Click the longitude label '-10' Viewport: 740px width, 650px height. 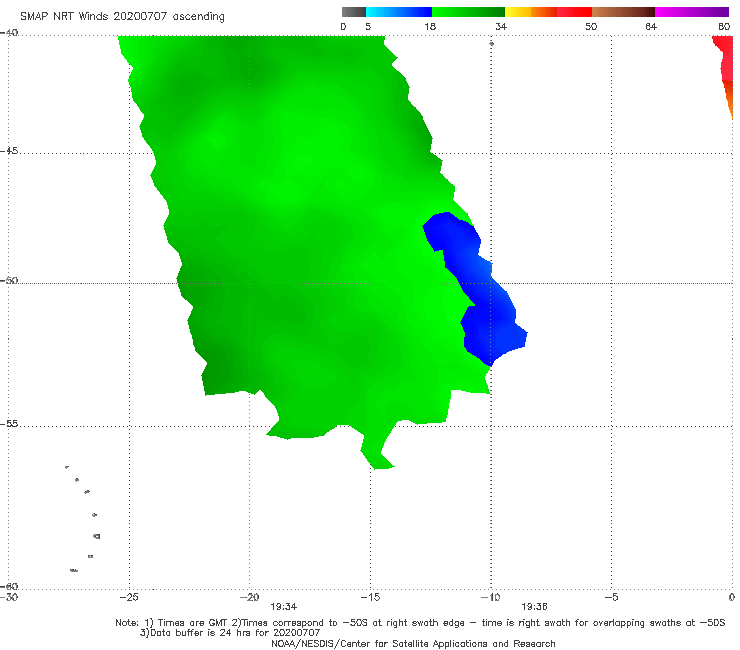pyautogui.click(x=490, y=597)
